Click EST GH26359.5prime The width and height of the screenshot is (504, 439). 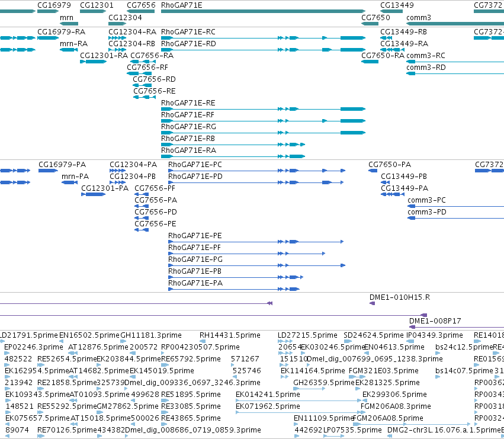(324, 383)
